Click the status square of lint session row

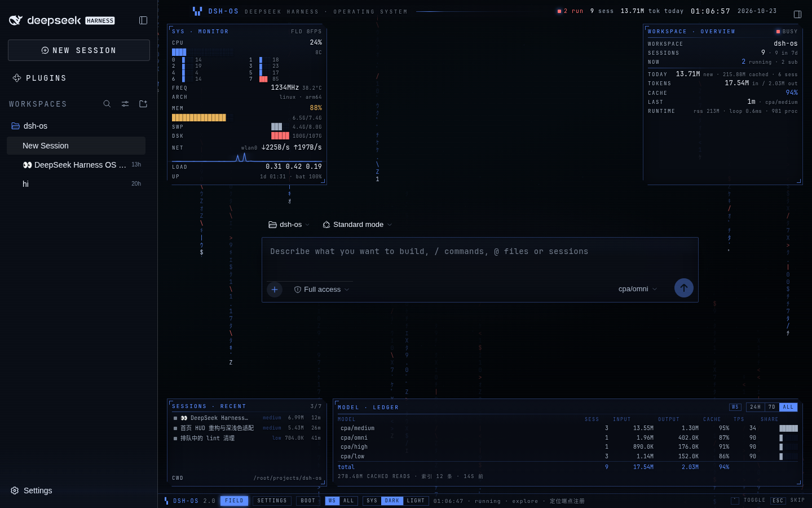(175, 438)
